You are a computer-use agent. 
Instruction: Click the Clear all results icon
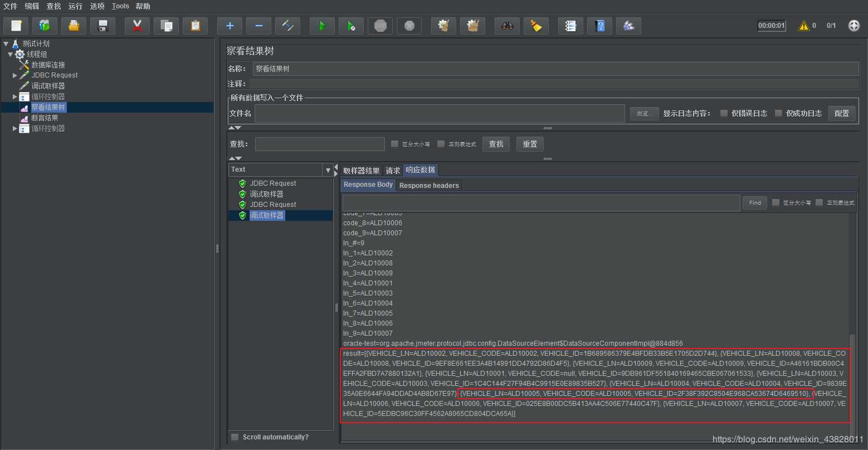(472, 26)
